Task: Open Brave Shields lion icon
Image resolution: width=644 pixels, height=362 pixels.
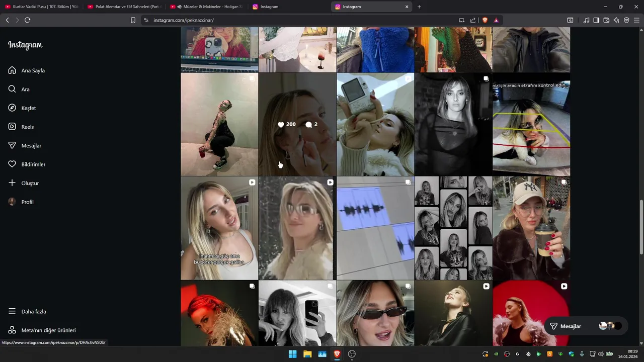Action: pyautogui.click(x=485, y=20)
